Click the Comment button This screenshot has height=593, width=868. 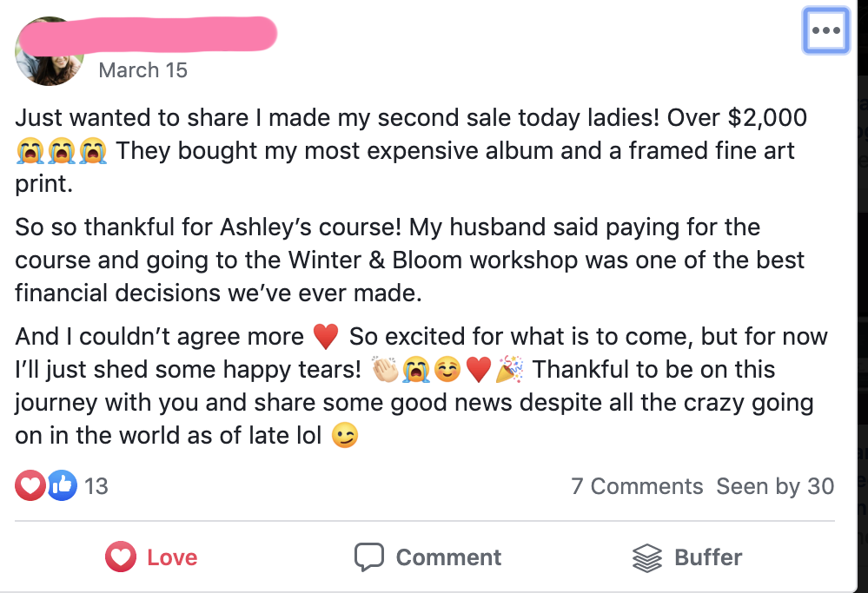pos(427,557)
